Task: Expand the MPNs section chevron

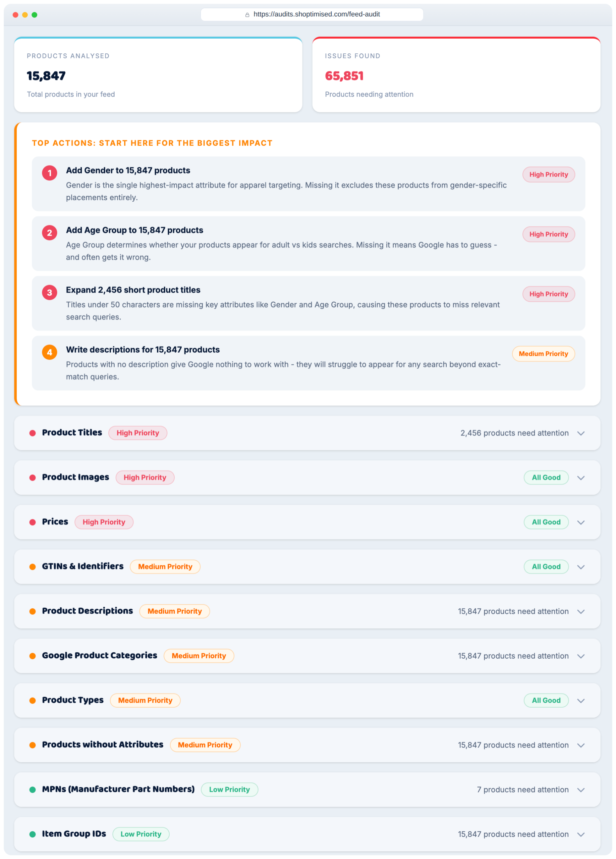Action: click(581, 790)
